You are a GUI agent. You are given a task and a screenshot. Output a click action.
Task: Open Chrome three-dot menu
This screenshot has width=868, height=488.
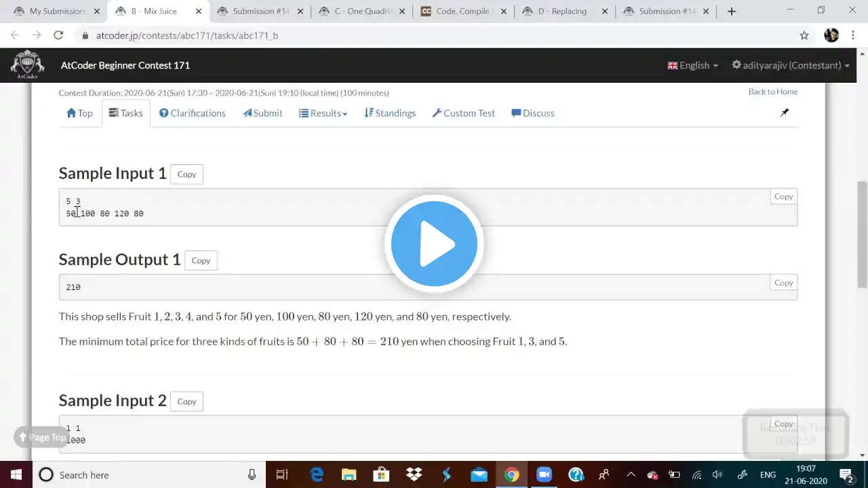[852, 35]
